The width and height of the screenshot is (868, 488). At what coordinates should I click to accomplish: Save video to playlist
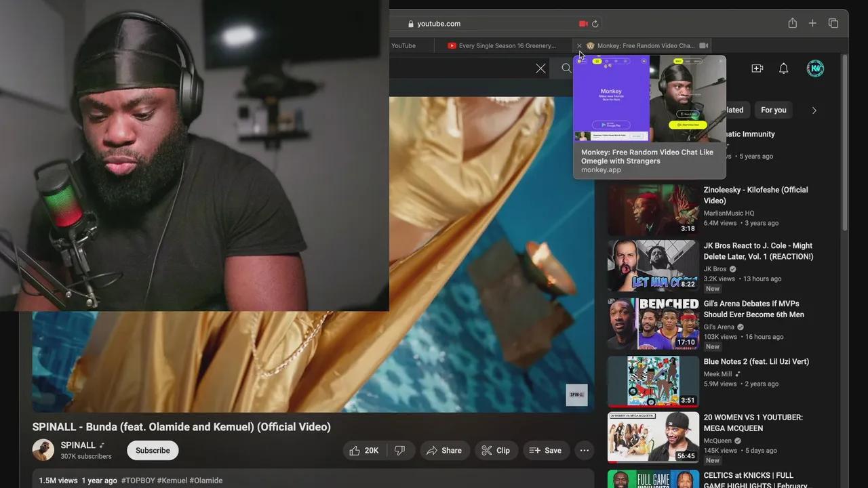point(545,450)
